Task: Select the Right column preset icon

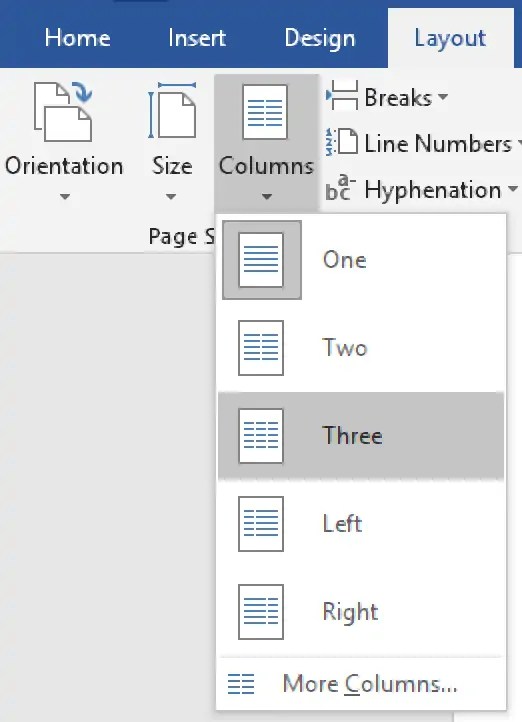Action: point(261,612)
